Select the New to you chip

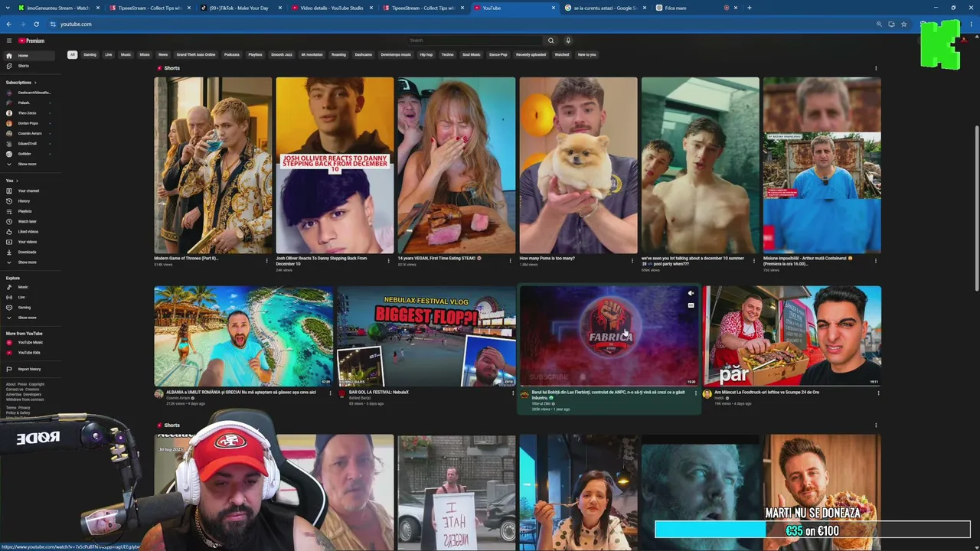click(x=586, y=54)
